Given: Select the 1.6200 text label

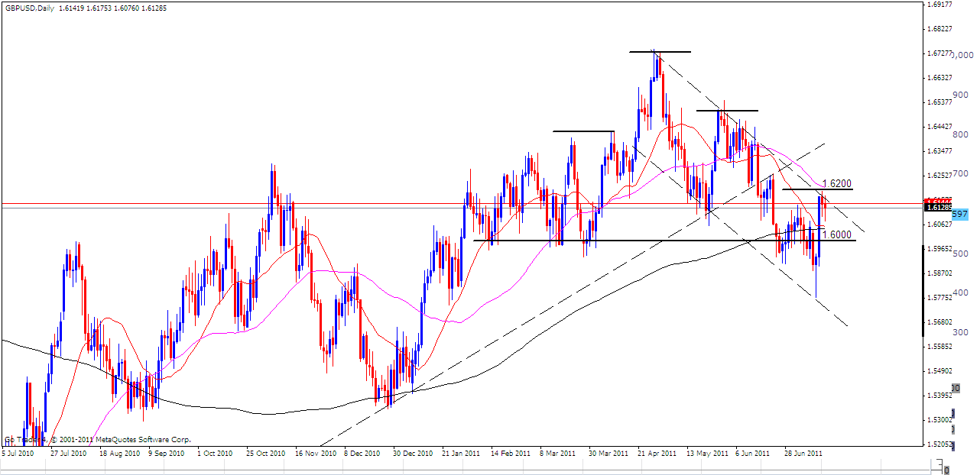Looking at the screenshot, I should tap(836, 183).
